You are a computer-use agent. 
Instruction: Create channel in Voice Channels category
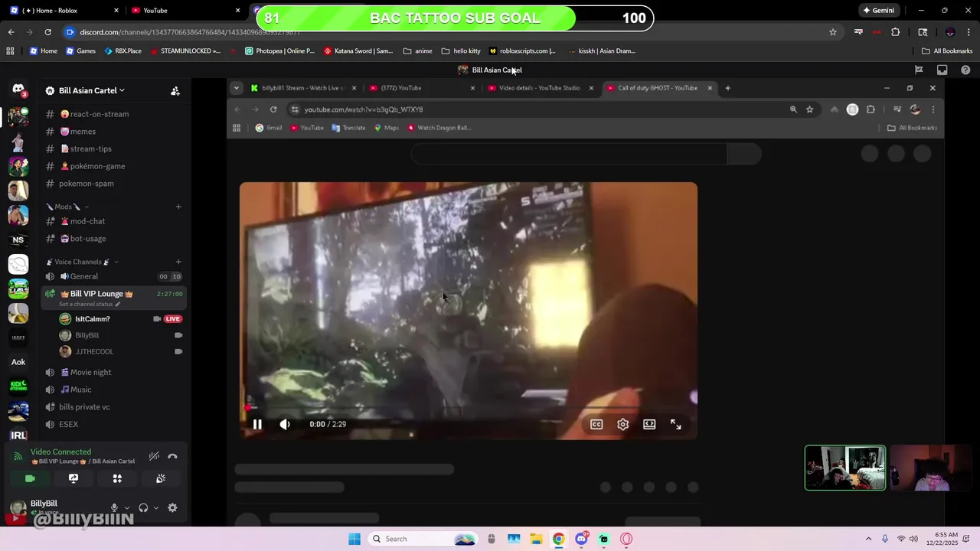coord(178,262)
